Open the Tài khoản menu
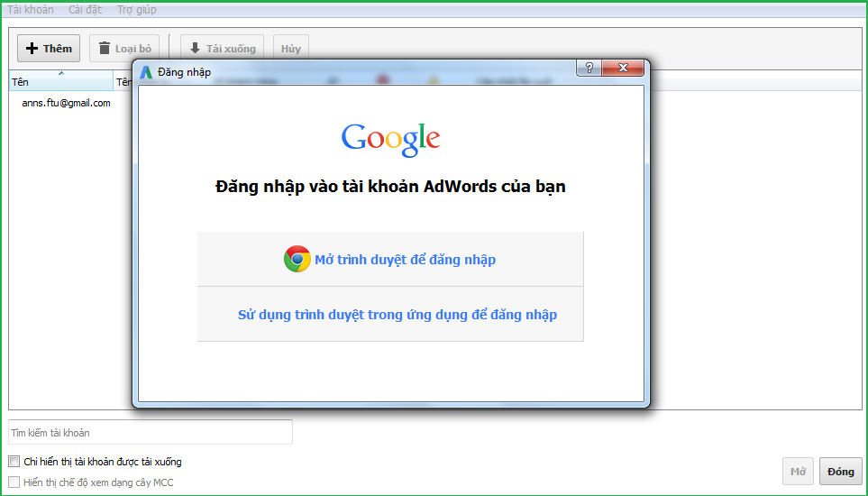The width and height of the screenshot is (868, 496). pos(31,10)
